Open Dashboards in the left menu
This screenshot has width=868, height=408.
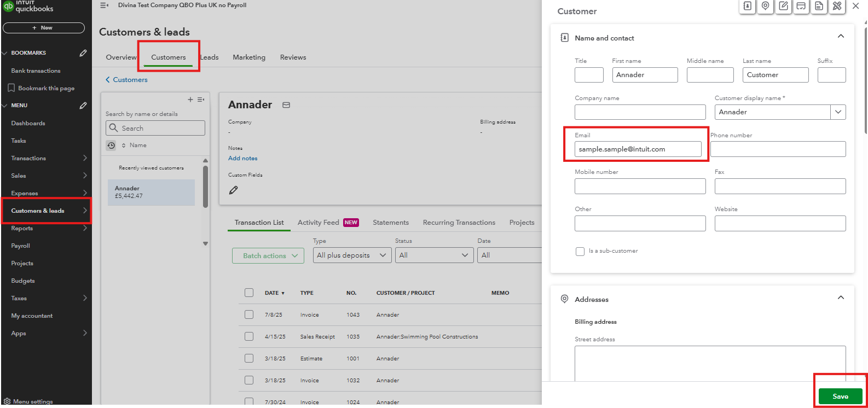click(28, 123)
